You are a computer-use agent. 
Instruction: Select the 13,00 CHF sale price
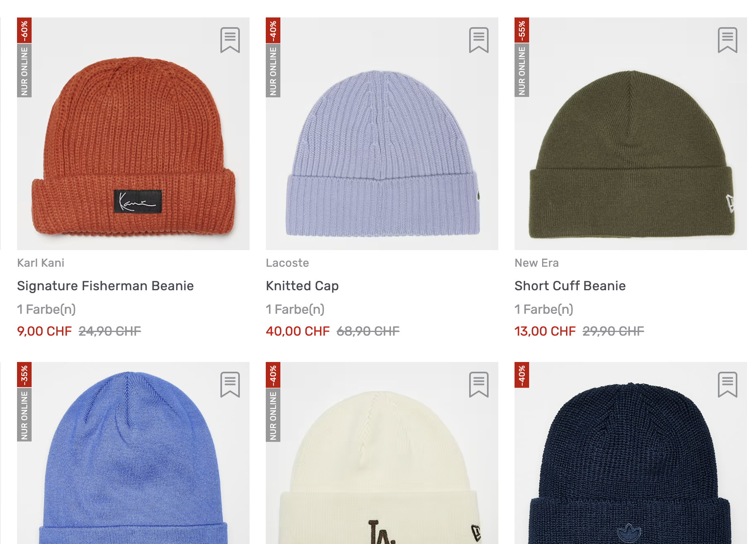point(545,331)
